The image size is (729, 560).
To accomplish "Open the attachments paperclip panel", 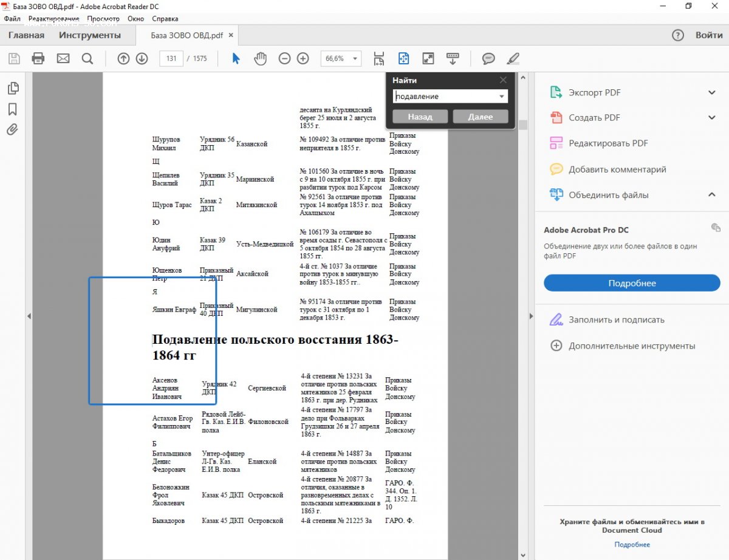I will pyautogui.click(x=12, y=129).
